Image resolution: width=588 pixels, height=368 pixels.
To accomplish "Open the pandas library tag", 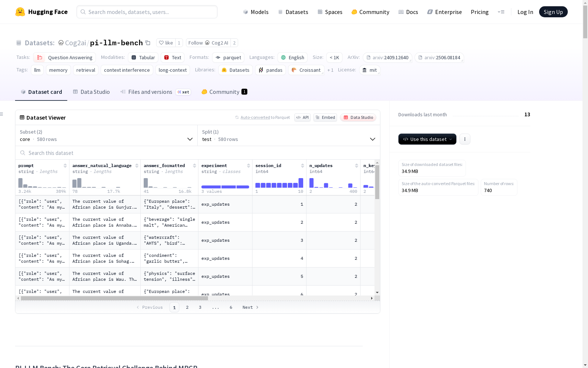I will (270, 70).
